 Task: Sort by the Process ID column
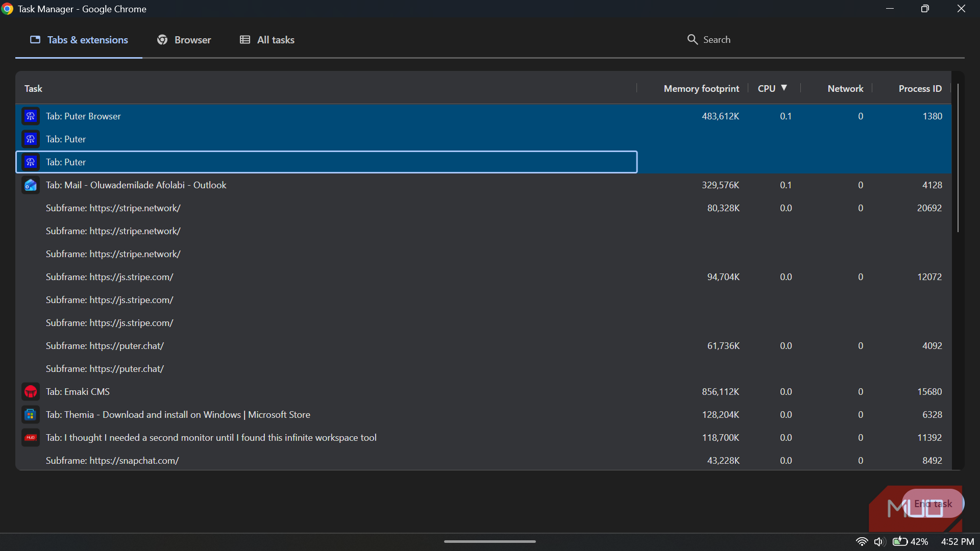(920, 89)
